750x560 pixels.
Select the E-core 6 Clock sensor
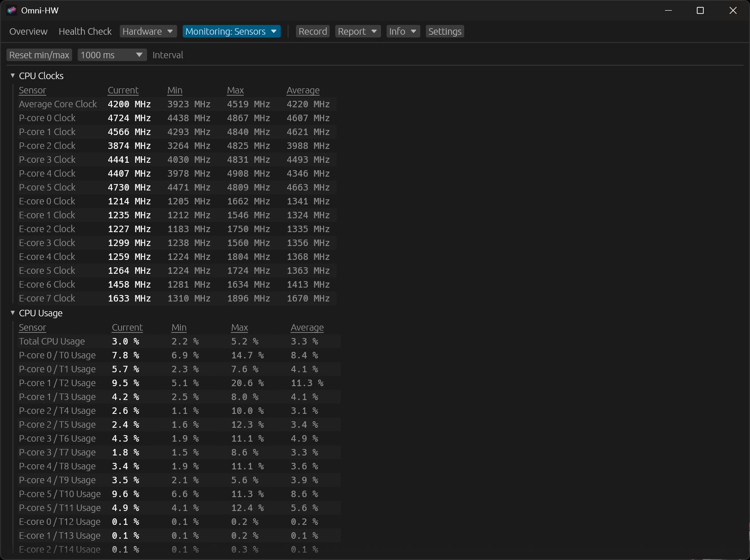(177, 284)
